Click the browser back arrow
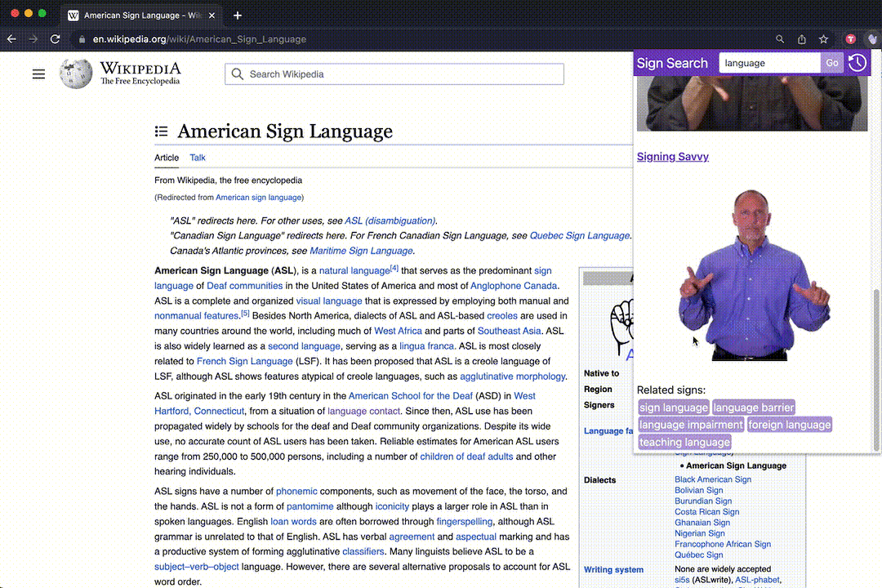The width and height of the screenshot is (882, 588). [11, 39]
